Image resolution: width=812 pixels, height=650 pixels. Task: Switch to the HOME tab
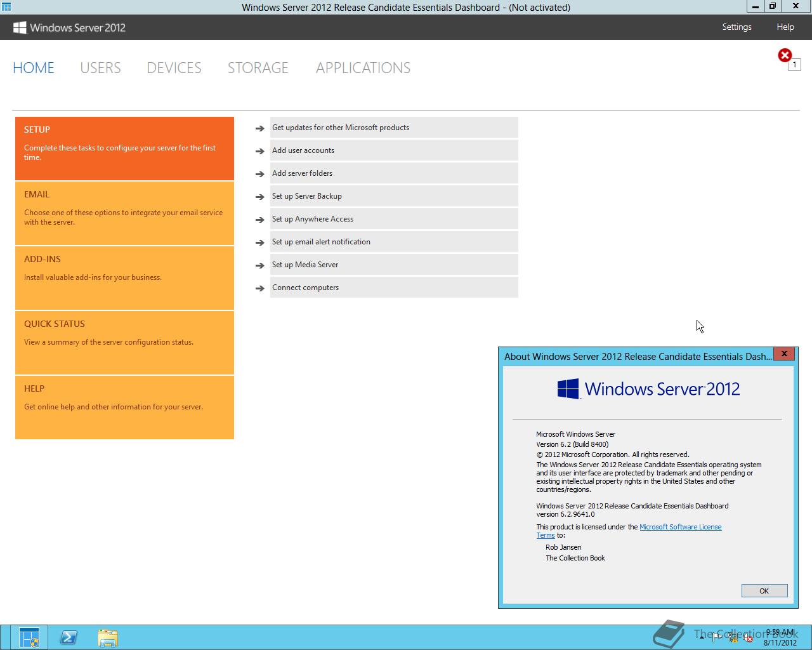tap(34, 68)
